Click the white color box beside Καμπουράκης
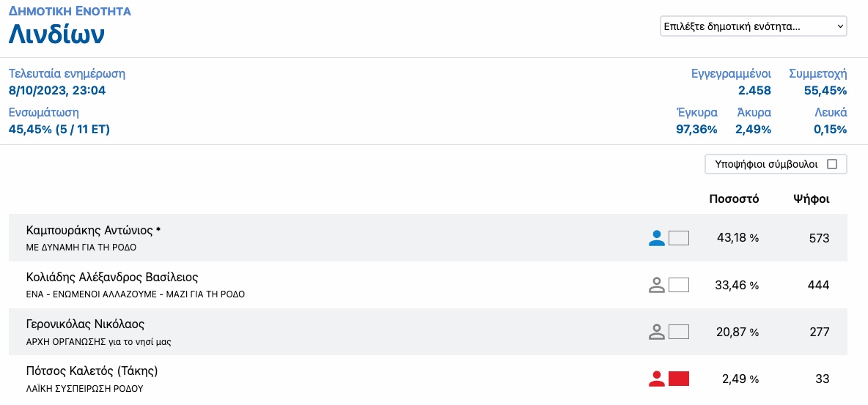Image resolution: width=868 pixels, height=405 pixels. 679,239
